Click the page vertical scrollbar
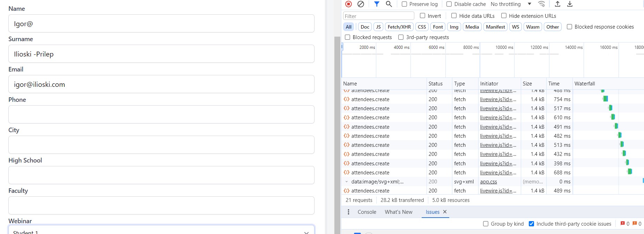This screenshot has width=644, height=234. pos(337,133)
